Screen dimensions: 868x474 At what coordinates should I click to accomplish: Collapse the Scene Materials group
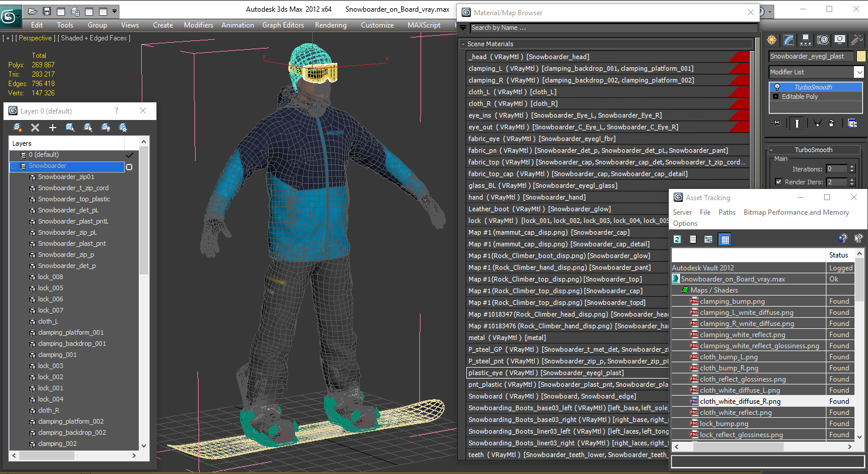point(463,44)
